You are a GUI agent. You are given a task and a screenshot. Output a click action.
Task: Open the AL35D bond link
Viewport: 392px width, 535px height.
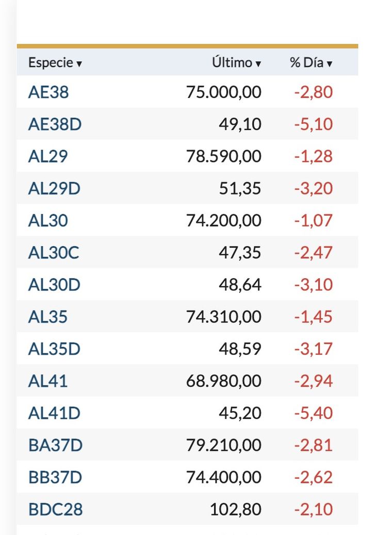[x=54, y=349]
